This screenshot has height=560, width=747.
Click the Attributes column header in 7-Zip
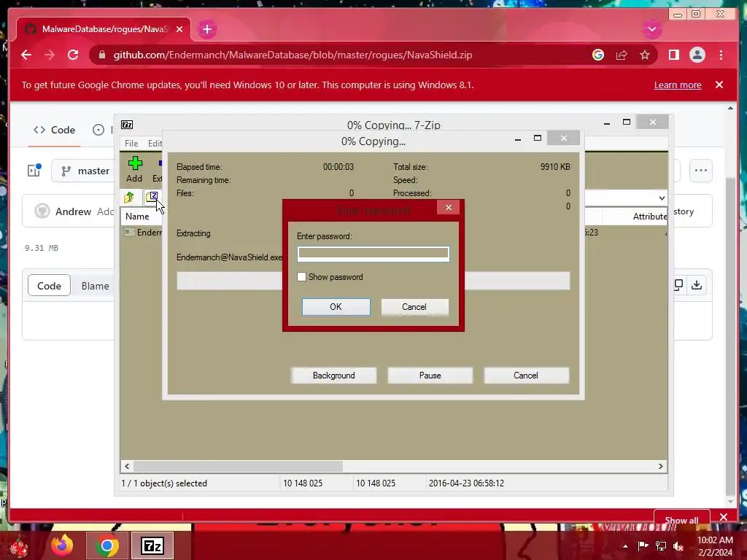pyautogui.click(x=649, y=216)
